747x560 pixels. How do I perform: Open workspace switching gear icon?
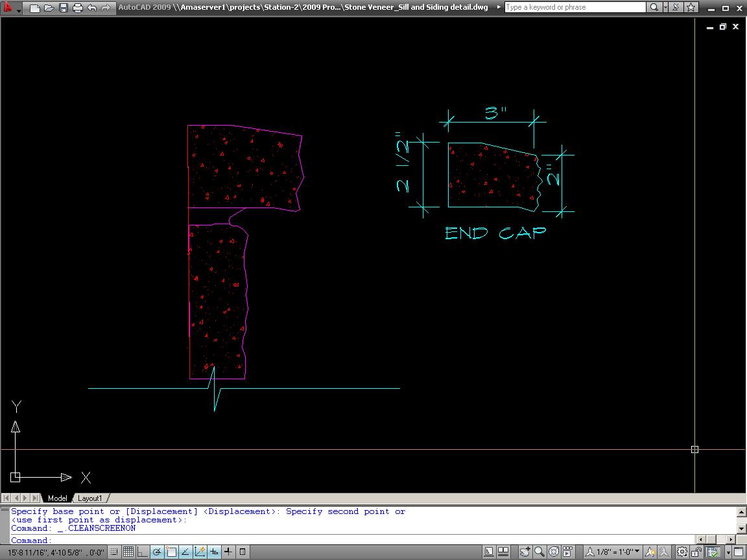(x=682, y=552)
